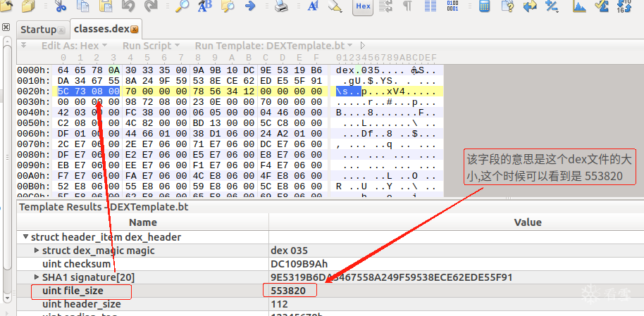Click the Copy icon in toolbar
The image size is (644, 316).
(x=82, y=6)
